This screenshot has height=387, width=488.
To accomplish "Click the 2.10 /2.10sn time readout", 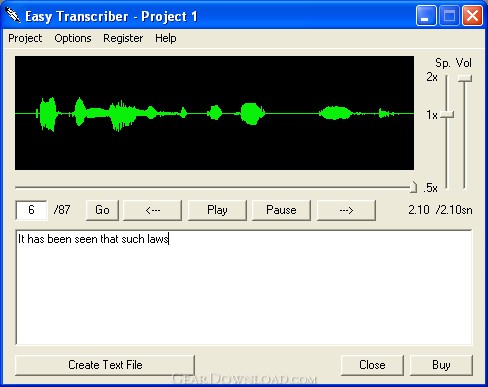I will click(440, 210).
